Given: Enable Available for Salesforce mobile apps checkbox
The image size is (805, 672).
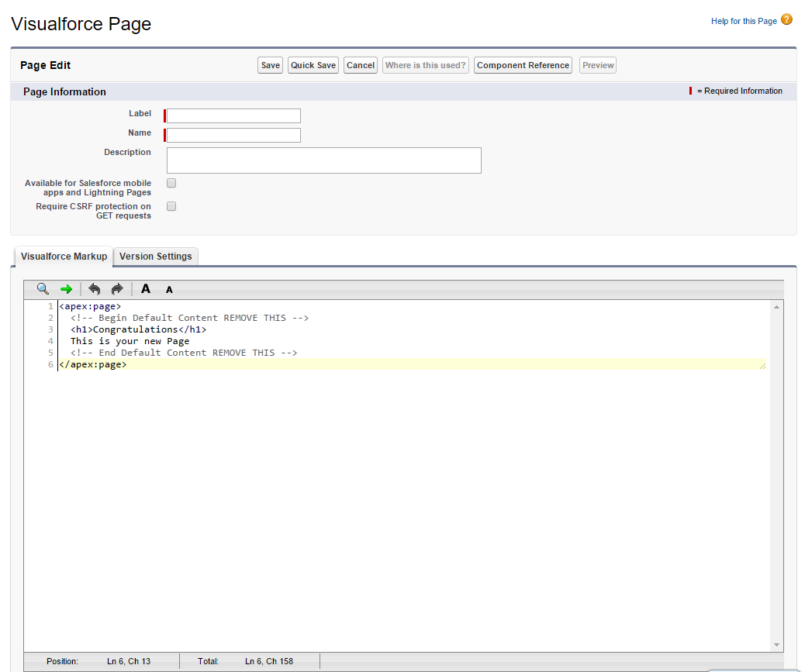Looking at the screenshot, I should 171,184.
